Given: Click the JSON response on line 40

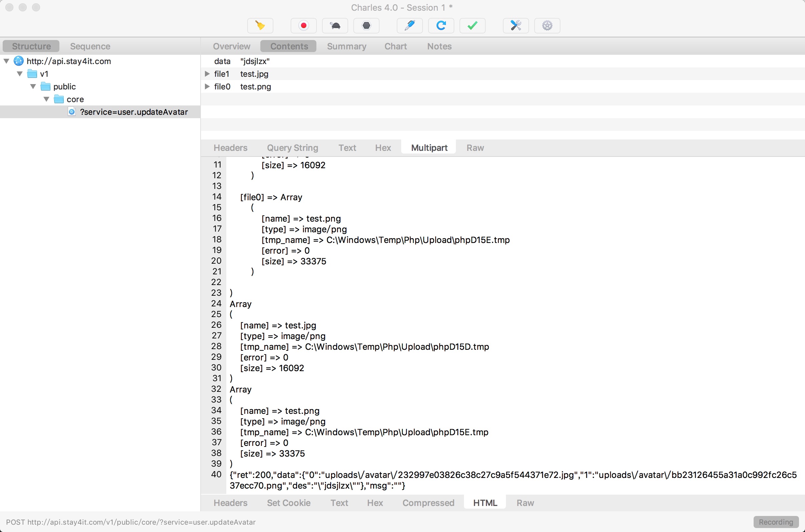Looking at the screenshot, I should (x=513, y=480).
